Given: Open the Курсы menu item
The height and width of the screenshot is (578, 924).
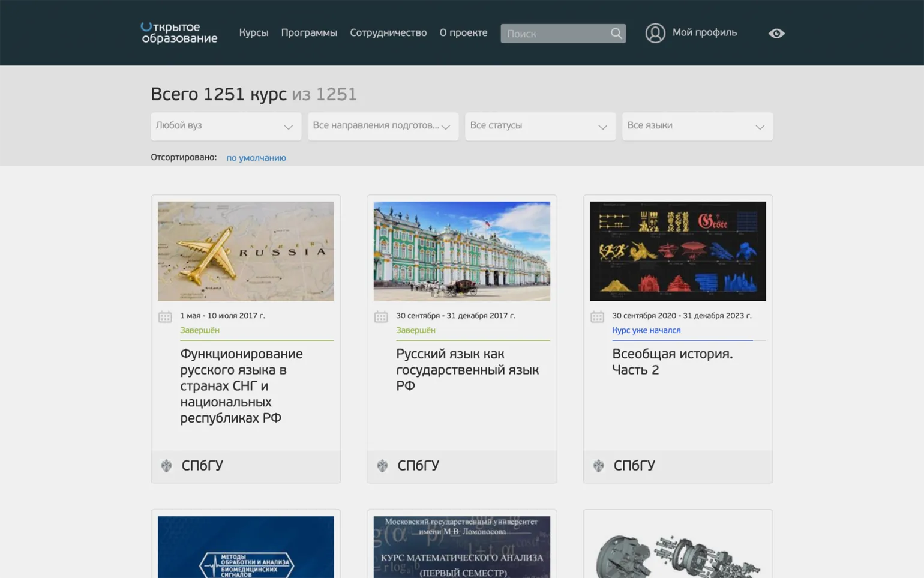Looking at the screenshot, I should (x=253, y=33).
